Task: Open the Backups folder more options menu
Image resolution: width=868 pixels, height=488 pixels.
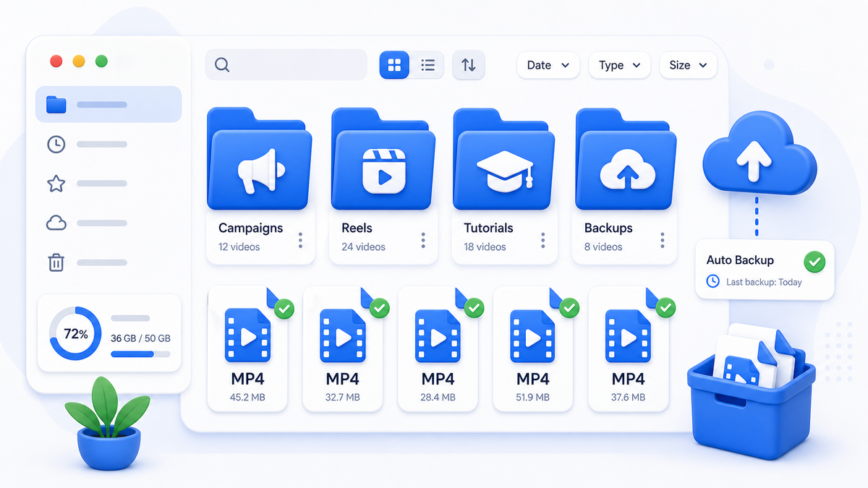Action: click(662, 240)
